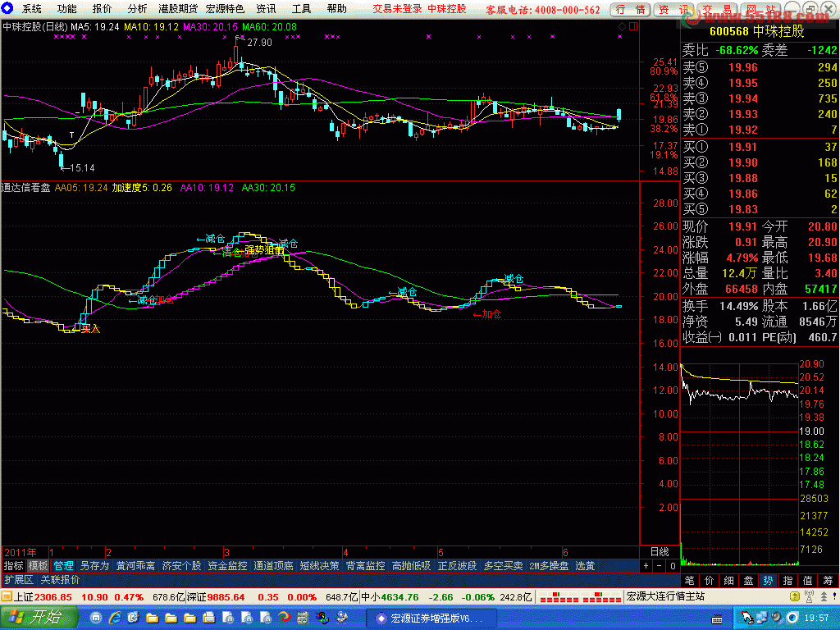
Task: Click the 0 reset button in the indicator bar
Action: click(673, 566)
